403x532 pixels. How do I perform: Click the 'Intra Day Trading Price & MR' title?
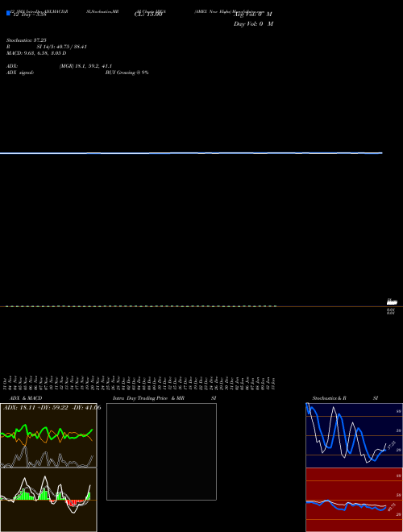[x=148, y=398]
